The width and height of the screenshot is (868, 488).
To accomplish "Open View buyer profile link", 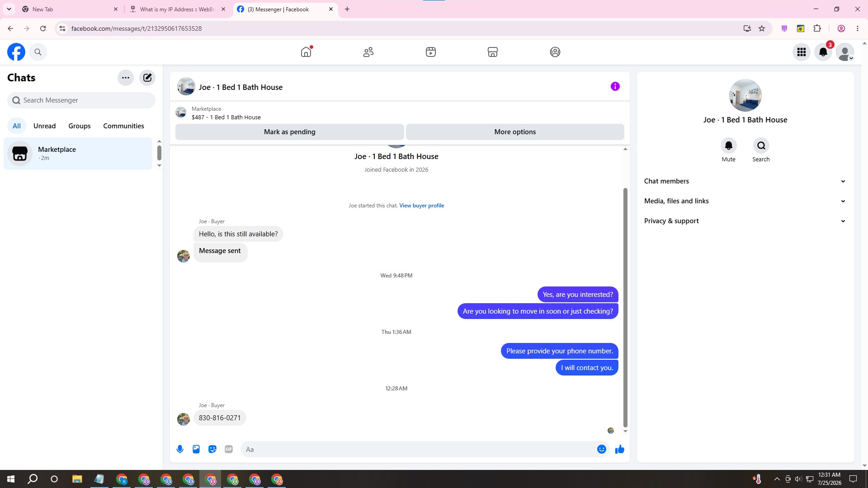I will (x=421, y=206).
